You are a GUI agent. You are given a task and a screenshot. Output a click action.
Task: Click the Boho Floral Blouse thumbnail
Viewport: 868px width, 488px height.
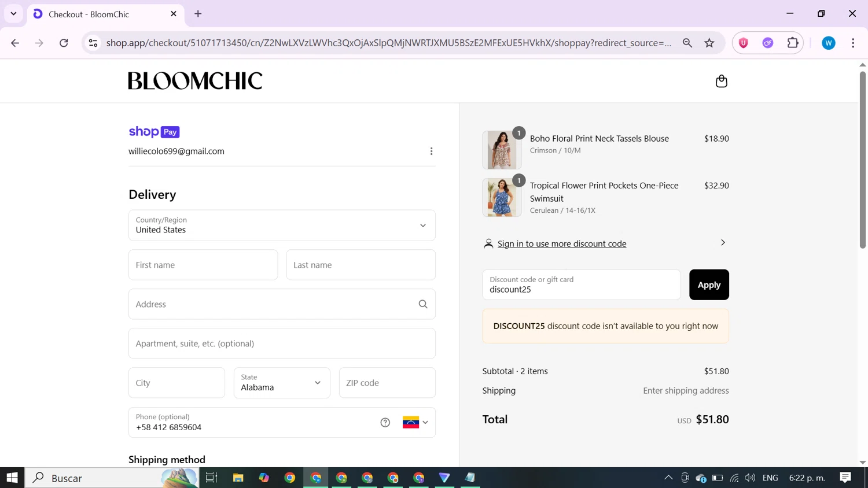click(502, 150)
